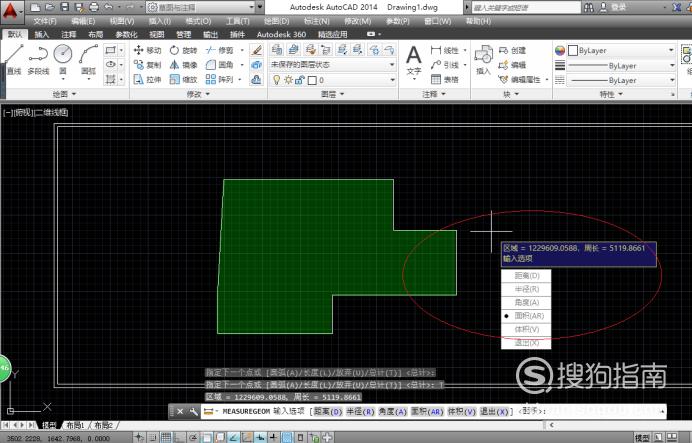Select Area (面积(AR)) radio option in popup menu
This screenshot has width=692, height=443.
pyautogui.click(x=526, y=316)
